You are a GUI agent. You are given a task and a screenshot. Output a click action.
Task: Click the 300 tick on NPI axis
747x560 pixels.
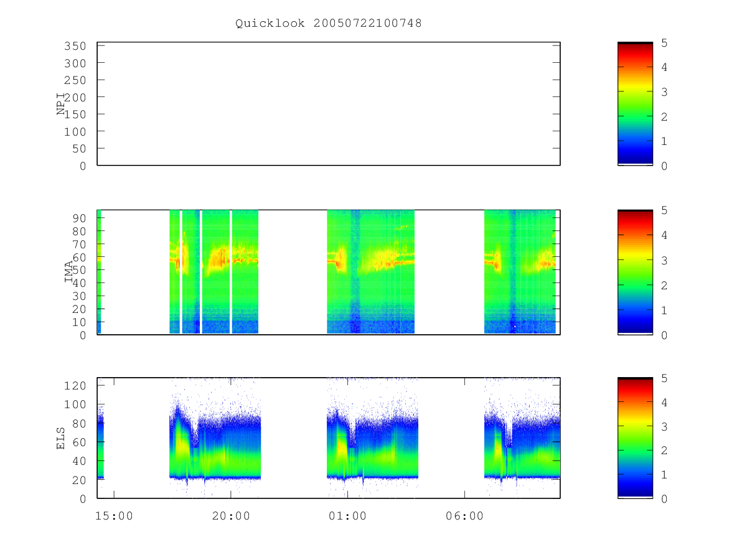(74, 63)
